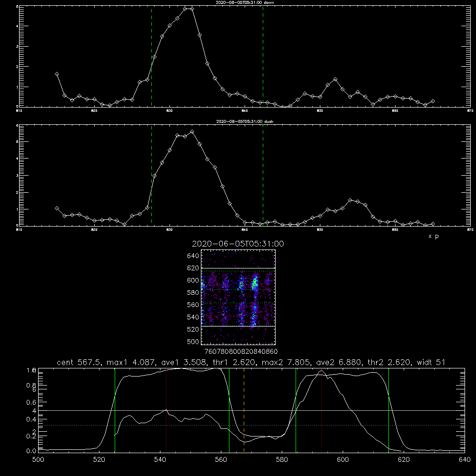Click the 'x p' axis label

click(x=434, y=236)
